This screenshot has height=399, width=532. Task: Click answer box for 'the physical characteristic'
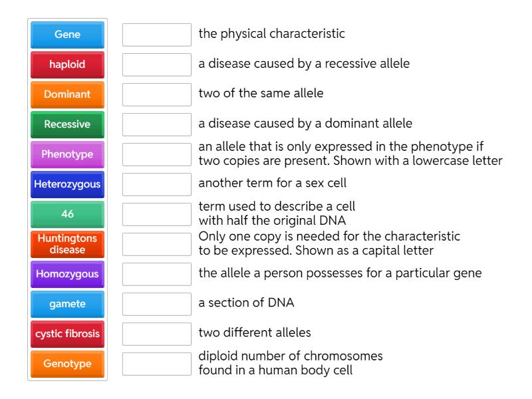click(x=157, y=35)
